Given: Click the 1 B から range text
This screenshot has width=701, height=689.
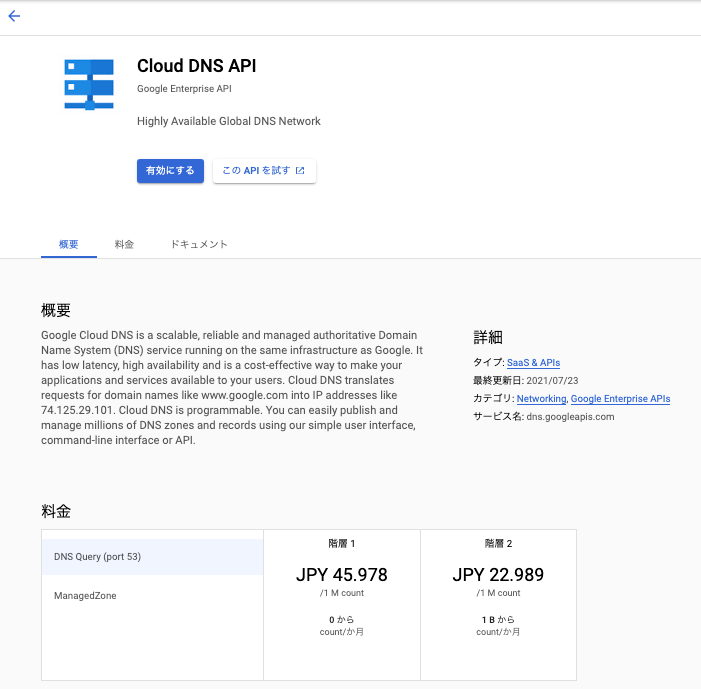Looking at the screenshot, I should [x=498, y=619].
